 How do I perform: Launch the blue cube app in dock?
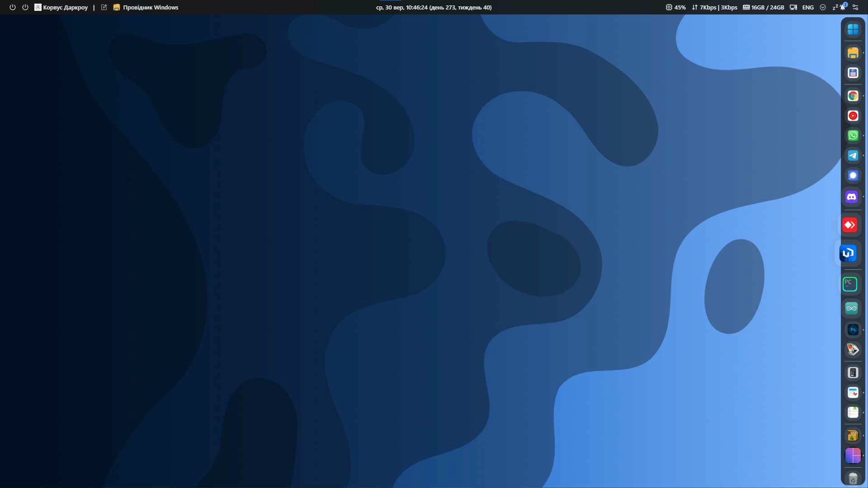[x=848, y=253]
